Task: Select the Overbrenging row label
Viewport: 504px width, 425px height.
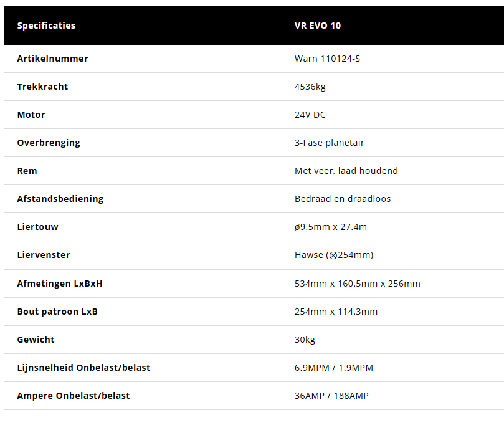Action: point(49,143)
